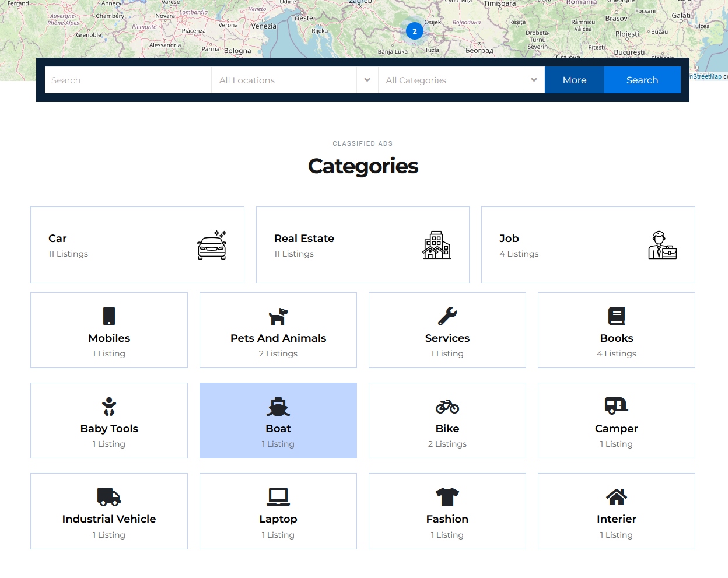Screen dimensions: 728x578
Task: Click the Bike bicycle icon
Action: [x=447, y=407]
